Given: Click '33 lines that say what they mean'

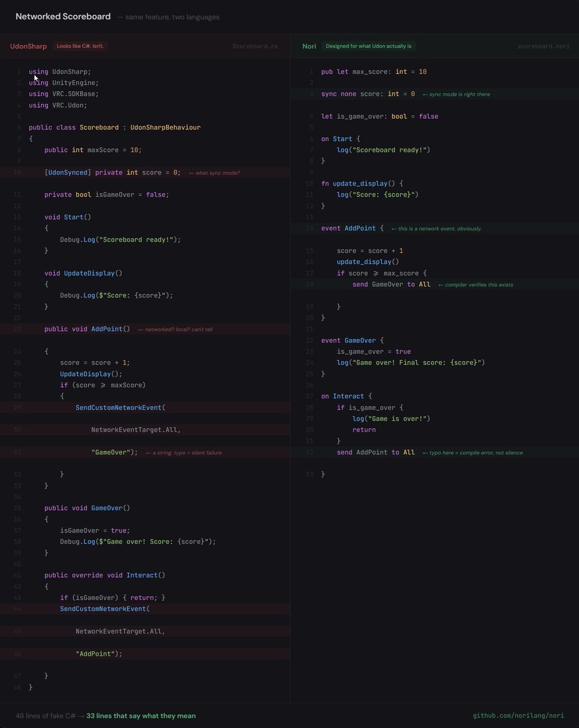Looking at the screenshot, I should (141, 716).
